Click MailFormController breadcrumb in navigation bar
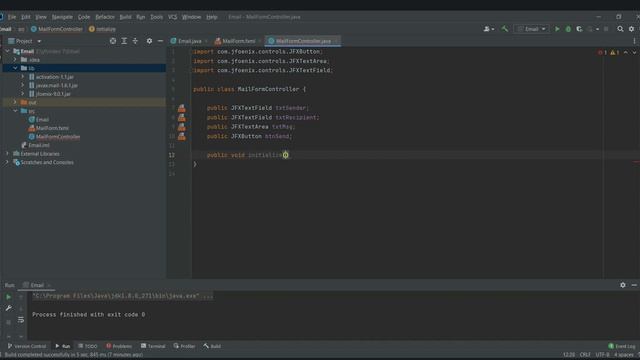 click(x=57, y=29)
